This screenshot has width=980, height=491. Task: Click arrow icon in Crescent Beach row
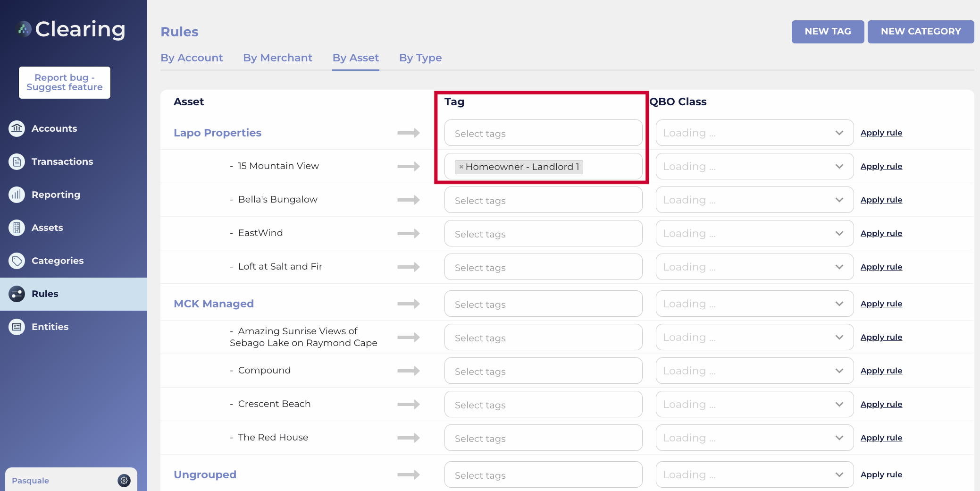click(x=409, y=405)
